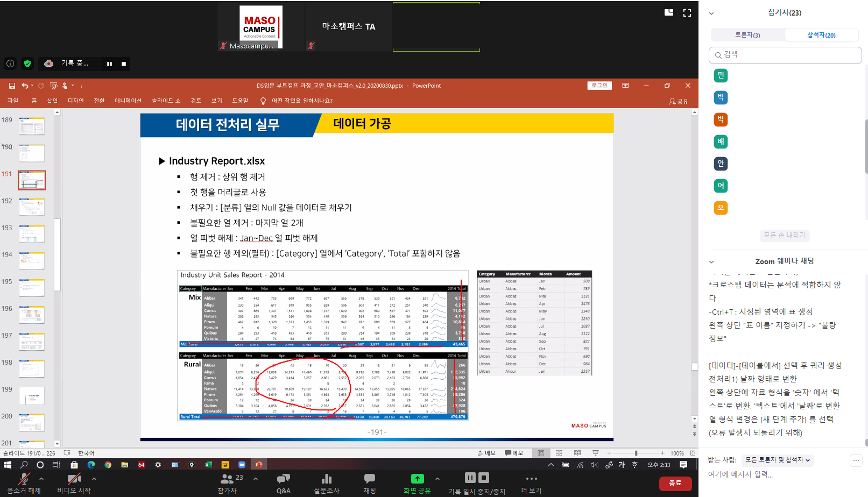Save presentation with PowerPoint save icon
Viewport: 868px width, 497px height.
coord(12,86)
